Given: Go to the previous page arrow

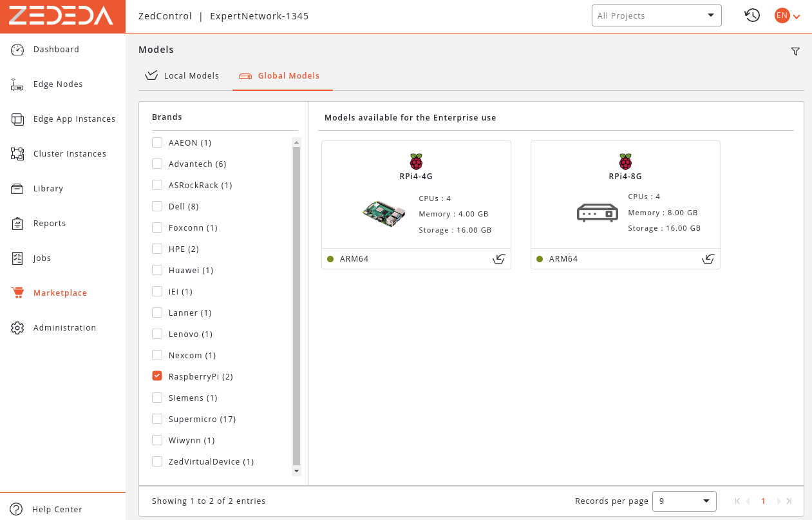Looking at the screenshot, I should [x=748, y=501].
